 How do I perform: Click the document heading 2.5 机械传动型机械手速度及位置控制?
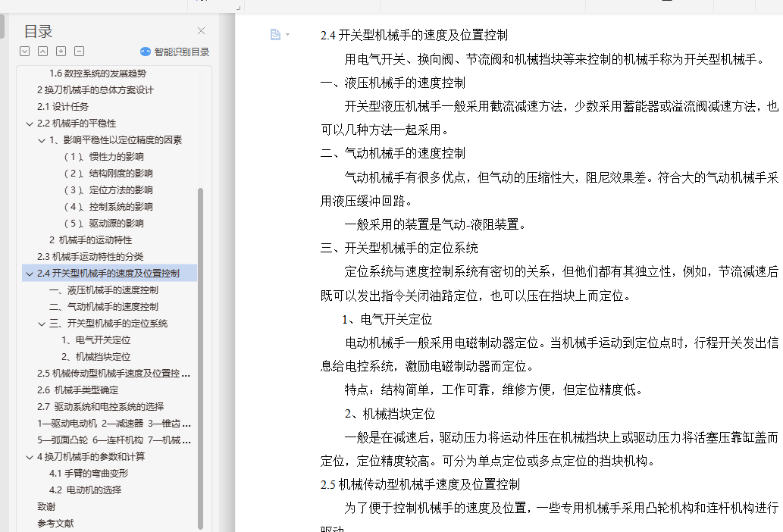pos(420,484)
